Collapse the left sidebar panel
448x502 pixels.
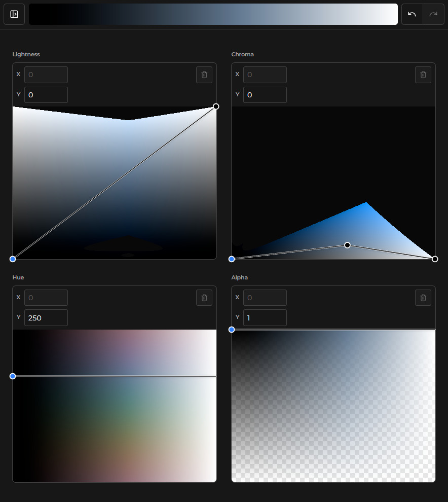click(x=14, y=14)
